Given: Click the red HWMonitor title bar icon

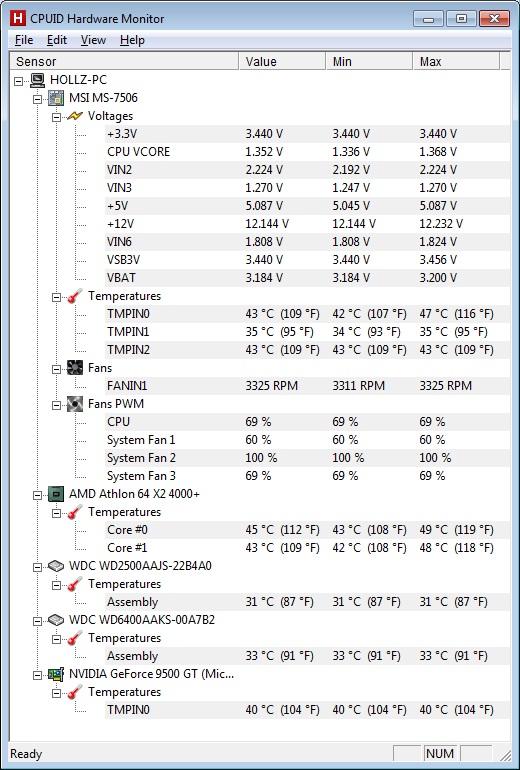Looking at the screenshot, I should pyautogui.click(x=18, y=19).
